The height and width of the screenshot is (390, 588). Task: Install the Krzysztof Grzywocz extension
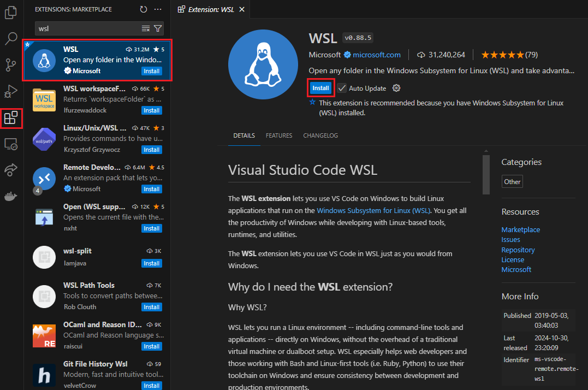tap(151, 150)
